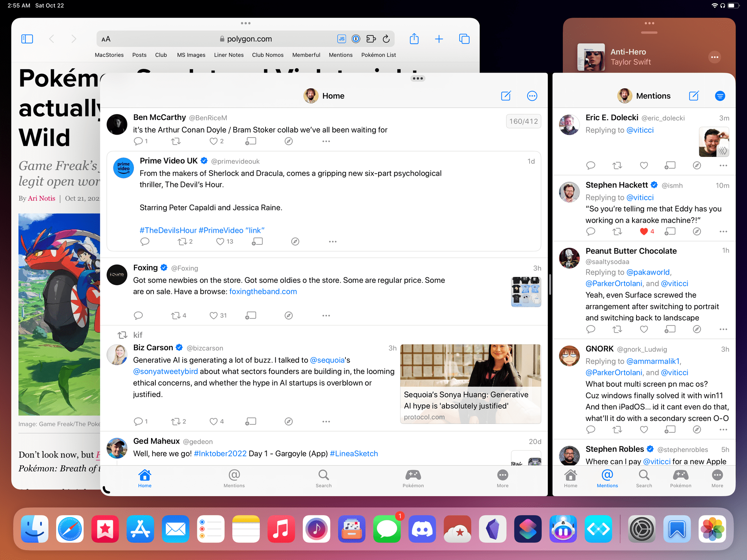Image resolution: width=747 pixels, height=560 pixels.
Task: Retweet the Prime Video UK tweet
Action: pos(182,242)
